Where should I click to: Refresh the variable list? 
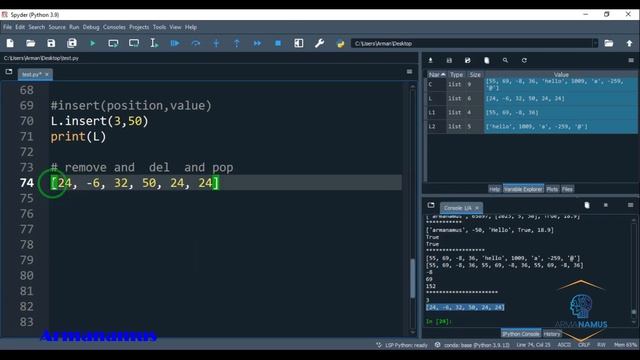tap(524, 60)
